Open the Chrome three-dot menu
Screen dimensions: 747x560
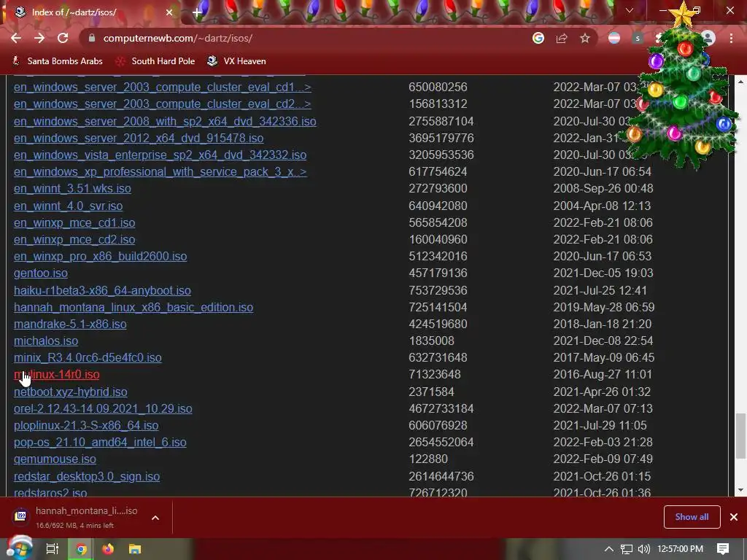pyautogui.click(x=731, y=38)
